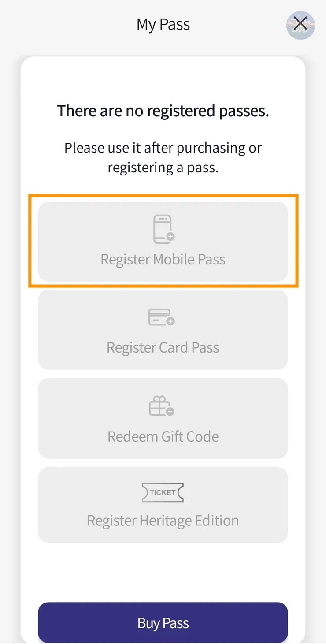326x644 pixels.
Task: Click empty white space above Buy Pass
Action: coord(163,573)
